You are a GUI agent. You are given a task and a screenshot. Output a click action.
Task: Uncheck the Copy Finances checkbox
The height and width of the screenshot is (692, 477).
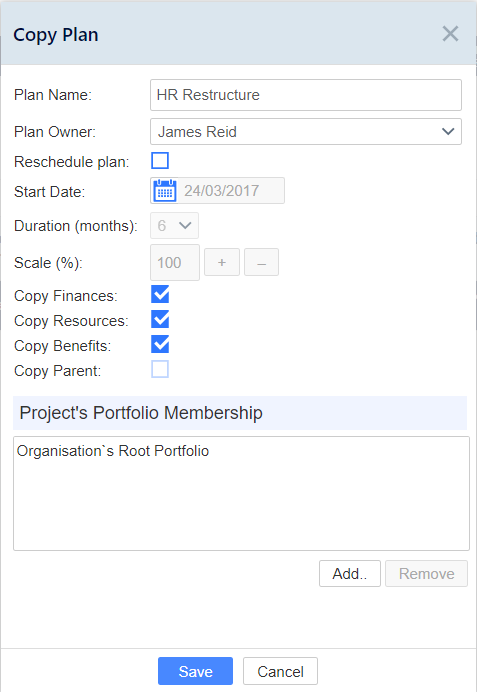(160, 294)
